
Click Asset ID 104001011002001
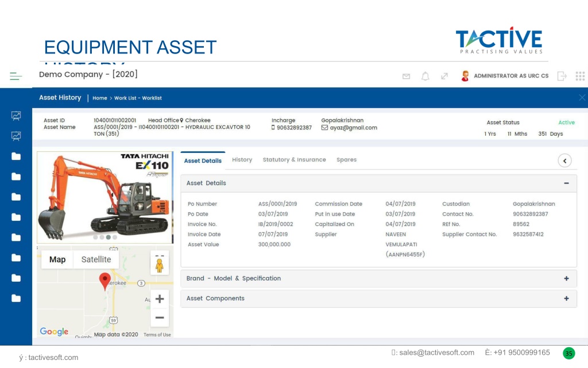(x=115, y=121)
